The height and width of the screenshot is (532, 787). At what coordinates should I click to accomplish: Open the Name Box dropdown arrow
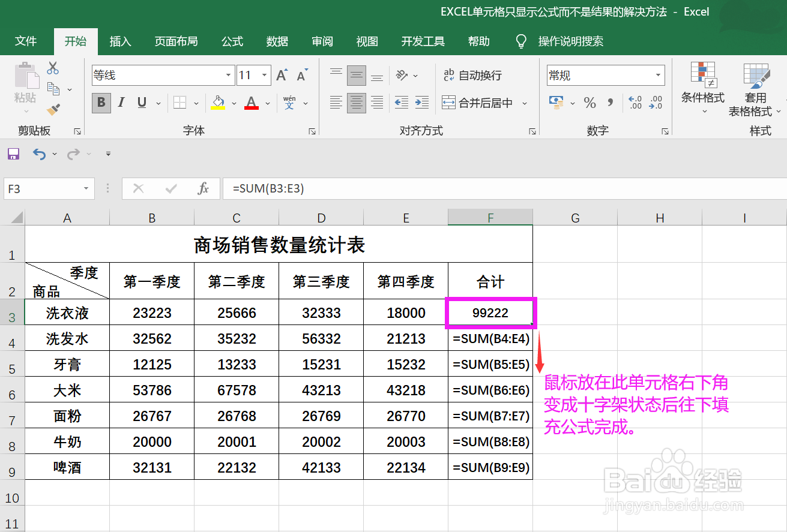pos(87,188)
